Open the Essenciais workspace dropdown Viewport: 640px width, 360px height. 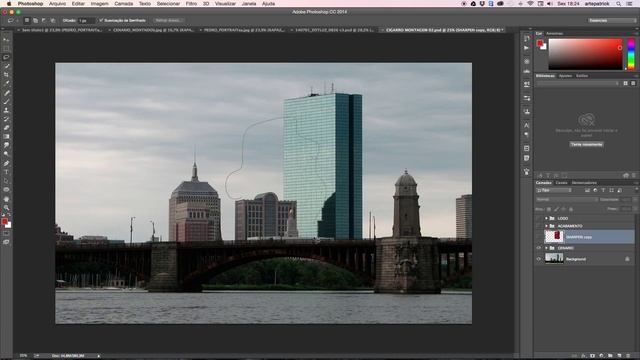pyautogui.click(x=611, y=20)
